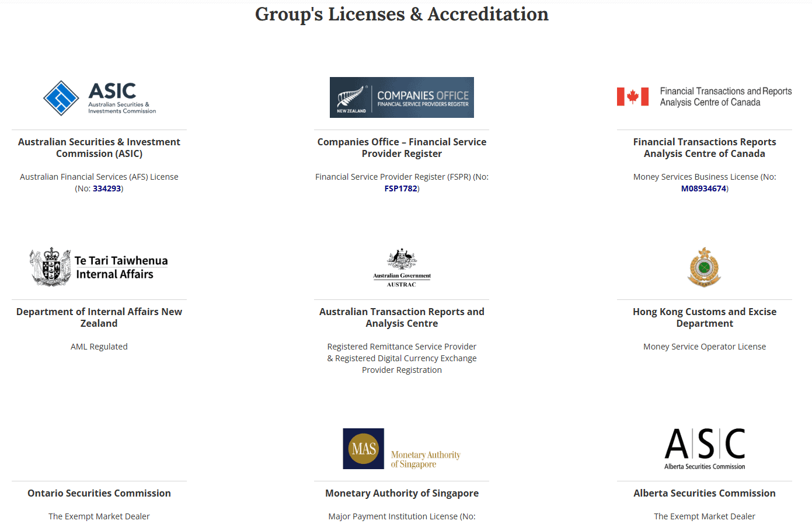Open FSPR license link FSP1782
The height and width of the screenshot is (524, 812).
[401, 188]
